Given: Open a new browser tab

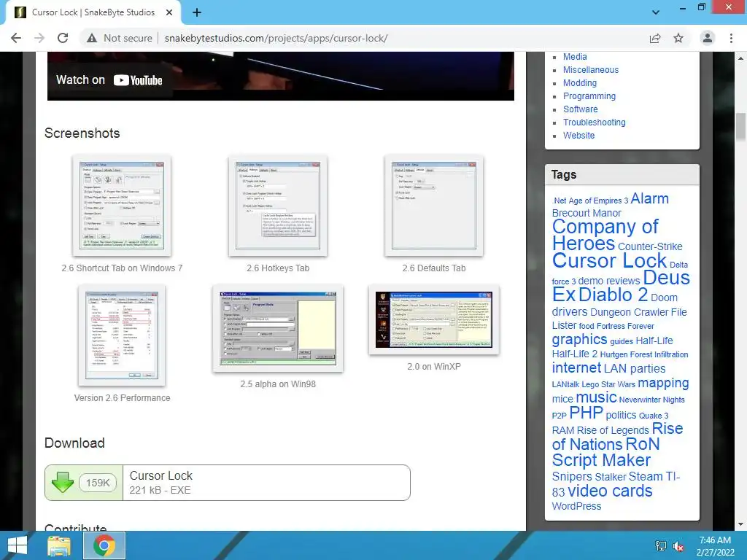Looking at the screenshot, I should click(x=197, y=12).
